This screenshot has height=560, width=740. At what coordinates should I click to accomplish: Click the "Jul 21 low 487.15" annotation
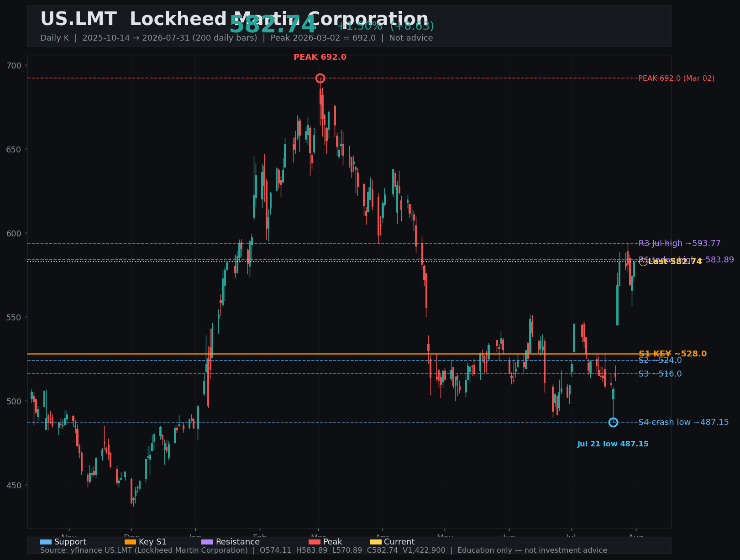(x=613, y=444)
